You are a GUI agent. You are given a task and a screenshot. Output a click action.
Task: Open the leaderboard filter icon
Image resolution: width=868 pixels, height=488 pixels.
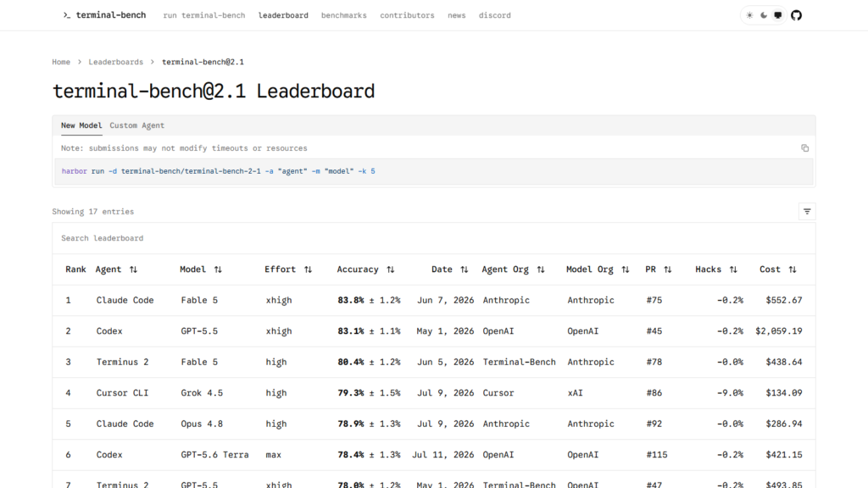coord(807,211)
